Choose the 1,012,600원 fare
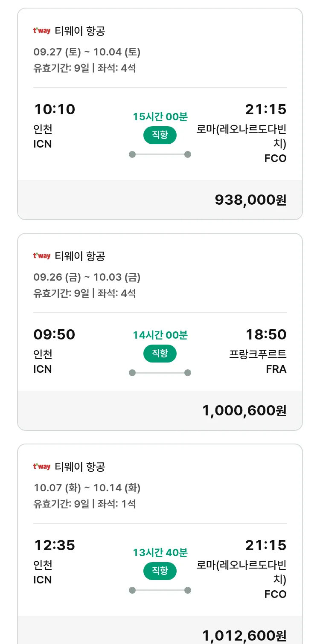 coord(244,635)
